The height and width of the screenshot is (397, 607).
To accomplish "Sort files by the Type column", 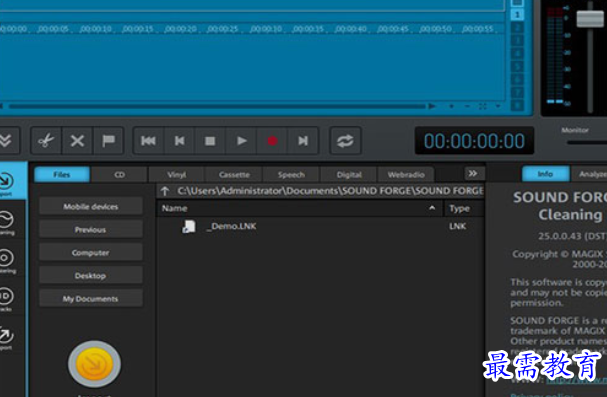I will (x=465, y=208).
